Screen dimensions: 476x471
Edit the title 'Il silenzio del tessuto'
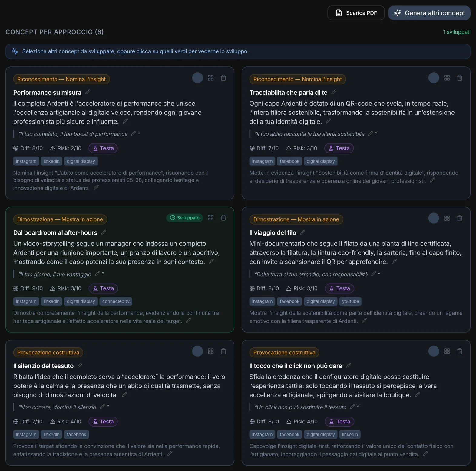point(80,365)
